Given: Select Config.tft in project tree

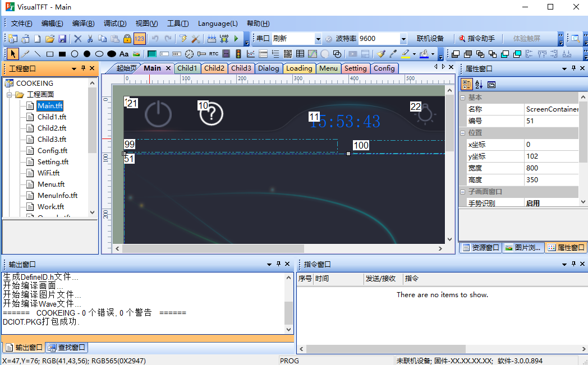Looking at the screenshot, I should coord(52,151).
